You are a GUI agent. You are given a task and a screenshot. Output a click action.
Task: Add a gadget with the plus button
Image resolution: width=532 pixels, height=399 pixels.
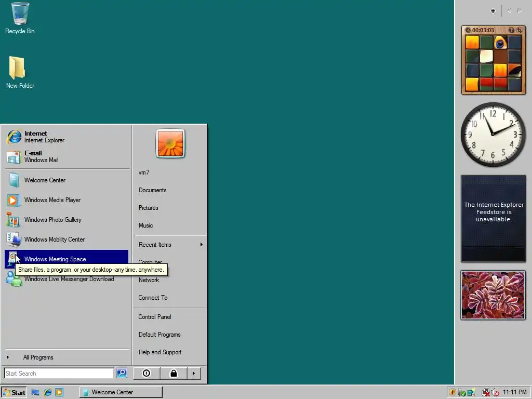point(493,11)
